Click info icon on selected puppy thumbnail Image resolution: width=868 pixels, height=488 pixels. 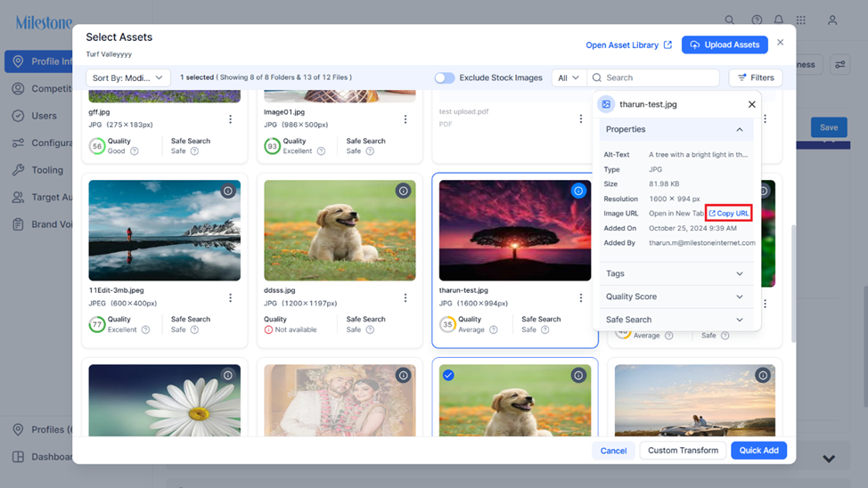click(578, 375)
